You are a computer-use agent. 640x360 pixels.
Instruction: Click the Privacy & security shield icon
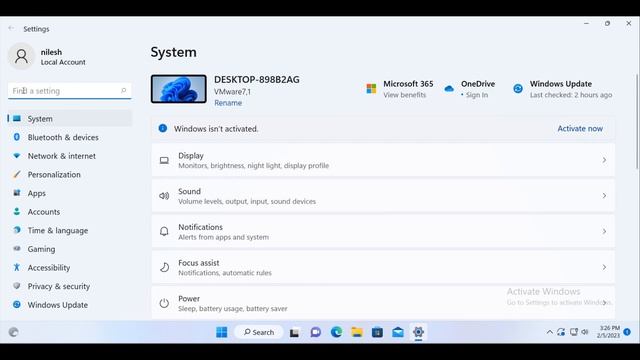tap(17, 286)
